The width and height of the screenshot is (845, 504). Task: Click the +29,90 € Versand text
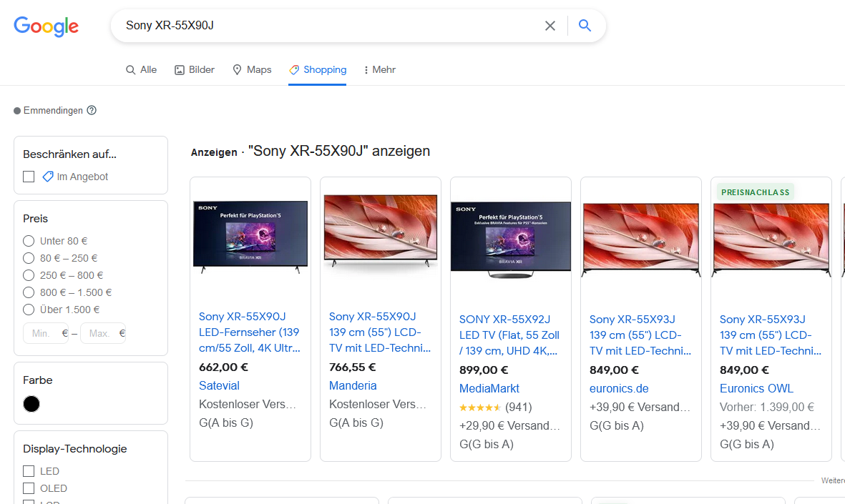(x=509, y=426)
